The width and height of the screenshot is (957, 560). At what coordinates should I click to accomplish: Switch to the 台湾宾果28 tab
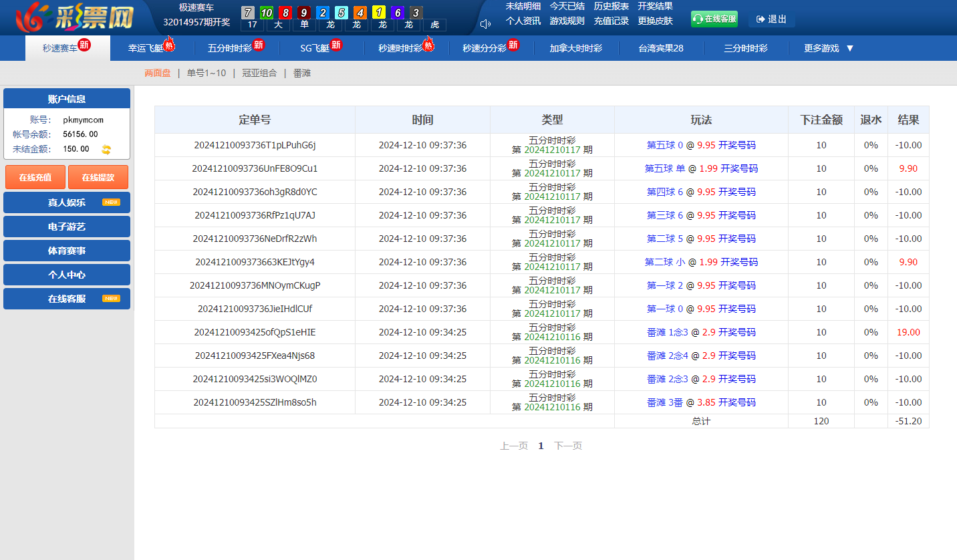click(661, 48)
